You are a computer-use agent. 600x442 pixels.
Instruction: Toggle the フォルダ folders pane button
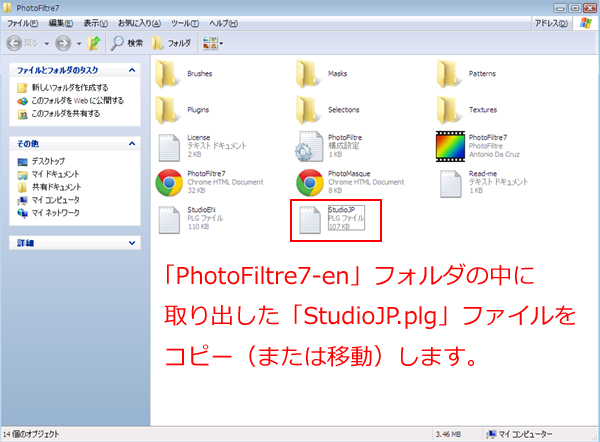(171, 43)
